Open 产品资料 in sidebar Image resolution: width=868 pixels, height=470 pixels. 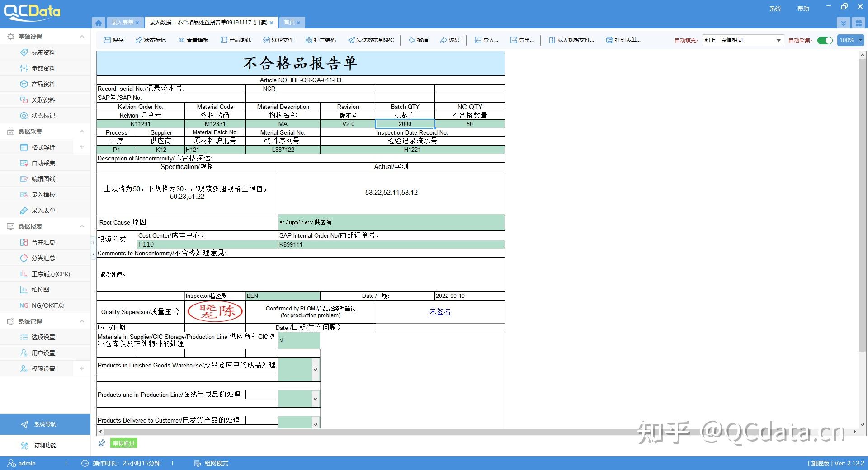point(43,84)
